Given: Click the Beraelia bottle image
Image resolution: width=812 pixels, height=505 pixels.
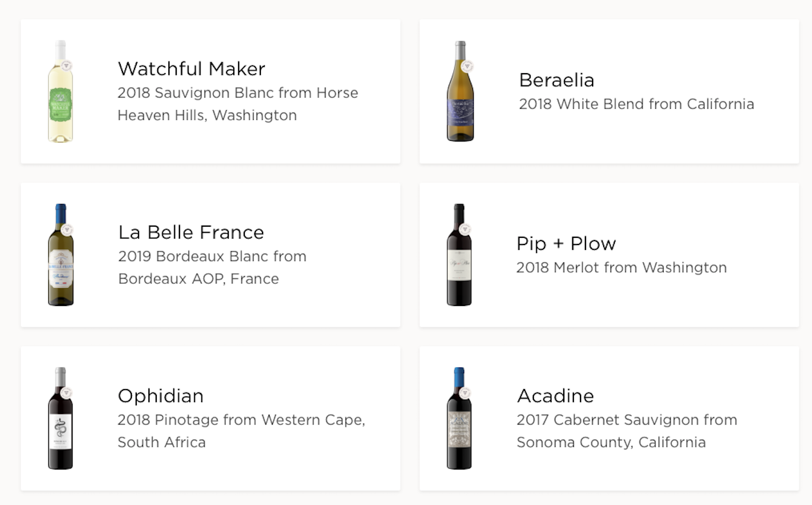Looking at the screenshot, I should (x=460, y=91).
